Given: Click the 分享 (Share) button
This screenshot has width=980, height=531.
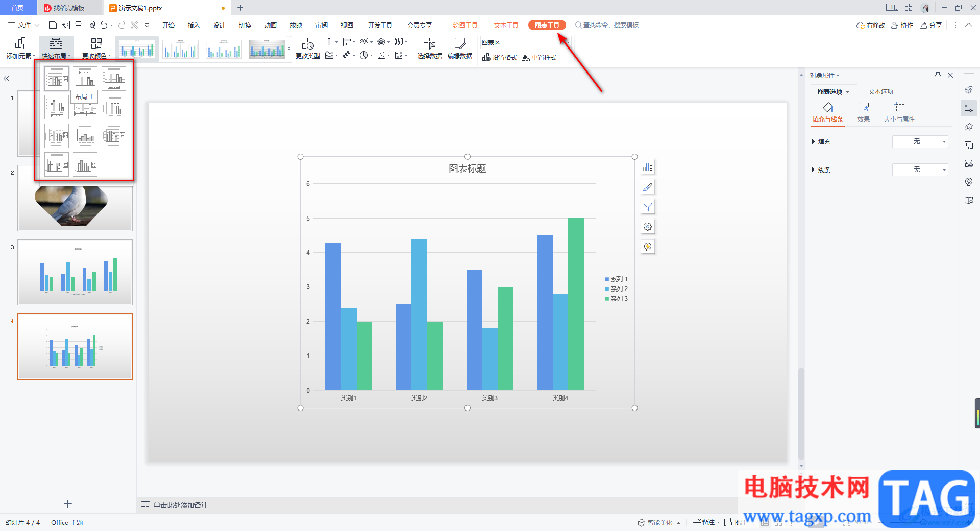Looking at the screenshot, I should [930, 25].
